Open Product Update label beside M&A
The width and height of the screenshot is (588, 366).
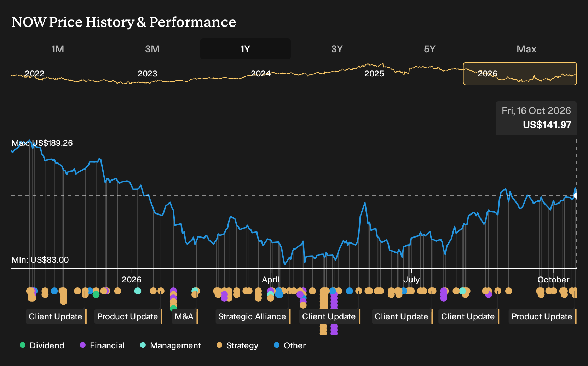(128, 316)
